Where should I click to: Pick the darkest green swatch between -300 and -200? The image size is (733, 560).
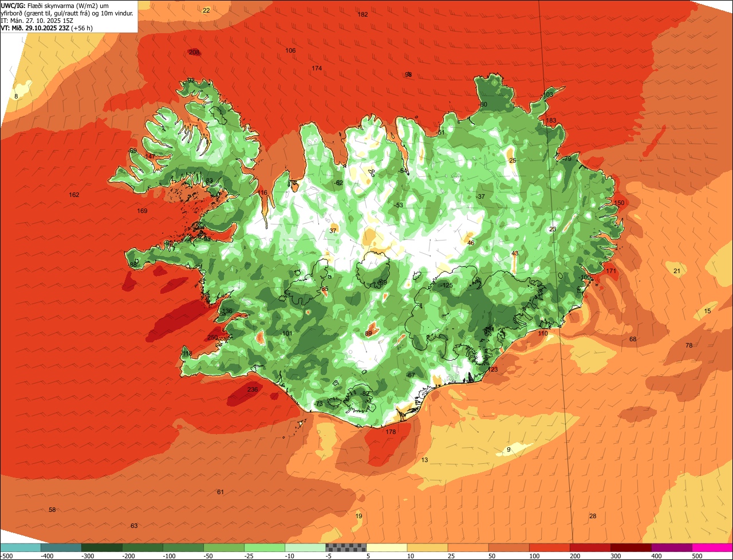102,547
